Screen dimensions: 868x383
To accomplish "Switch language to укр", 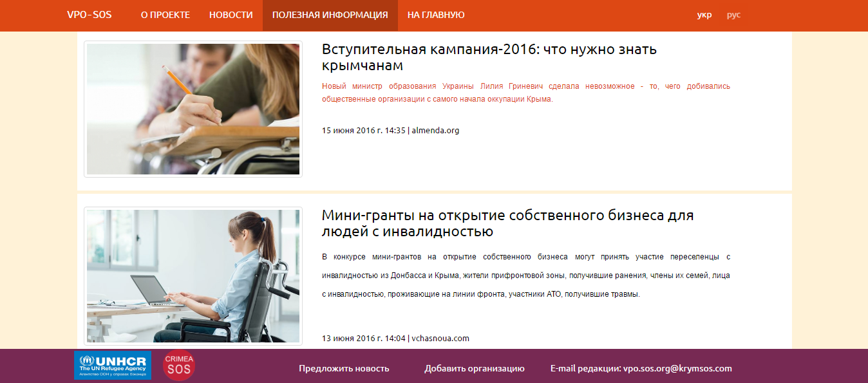I will (x=704, y=15).
